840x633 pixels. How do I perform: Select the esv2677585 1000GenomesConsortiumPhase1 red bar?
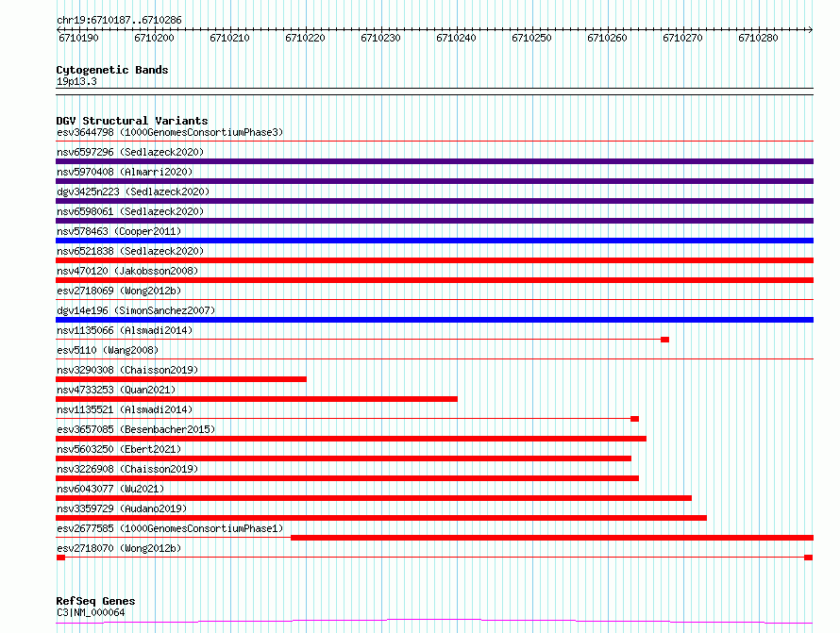(552, 538)
